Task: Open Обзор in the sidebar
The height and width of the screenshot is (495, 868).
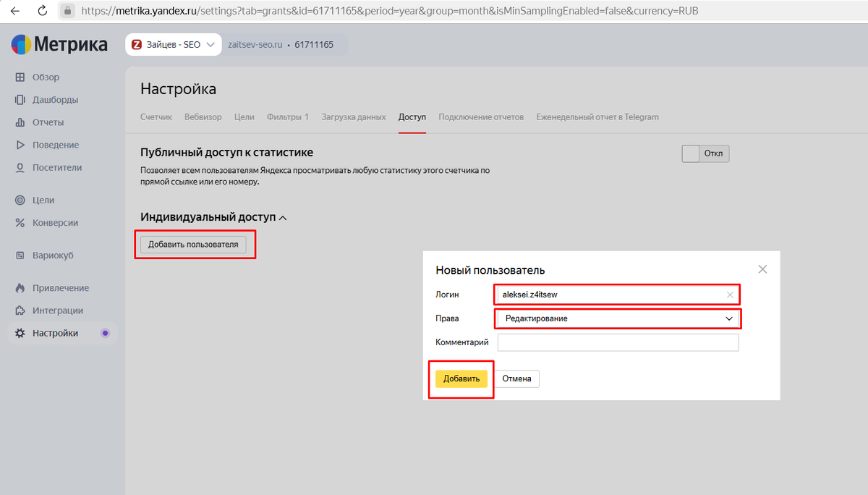Action: [x=46, y=77]
